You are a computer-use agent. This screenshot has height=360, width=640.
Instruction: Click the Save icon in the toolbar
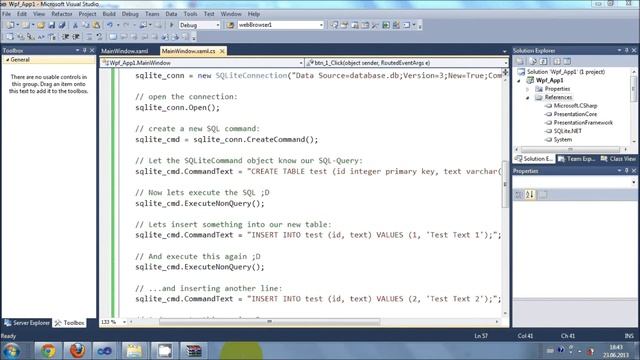[52, 25]
